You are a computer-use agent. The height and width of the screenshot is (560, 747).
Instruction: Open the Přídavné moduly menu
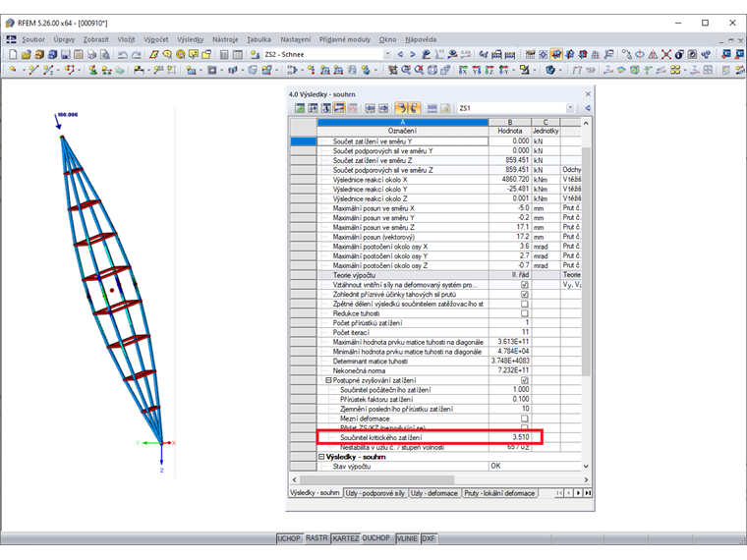[x=344, y=39]
